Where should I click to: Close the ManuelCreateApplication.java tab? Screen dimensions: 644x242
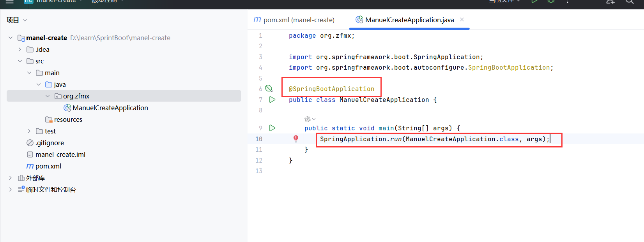[462, 19]
